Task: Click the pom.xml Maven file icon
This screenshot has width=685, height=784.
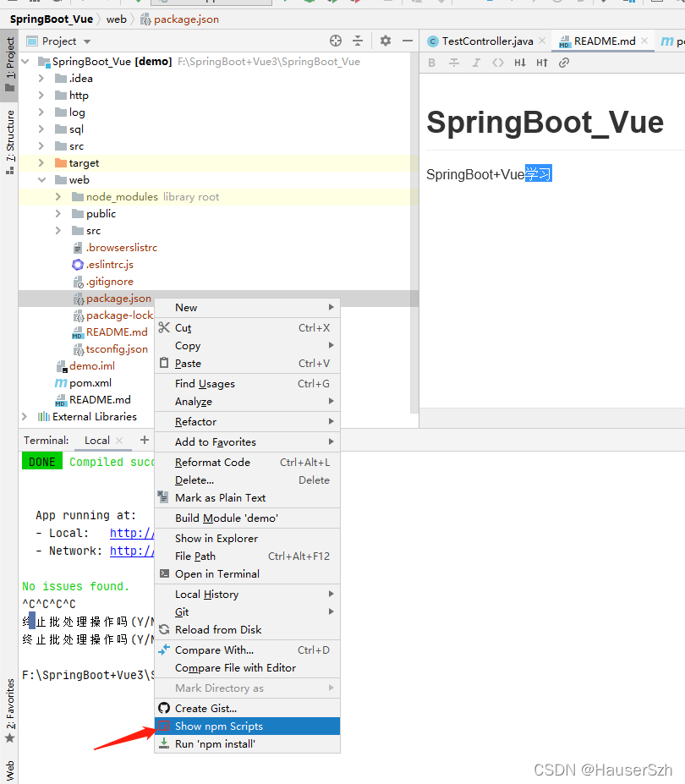Action: click(61, 383)
